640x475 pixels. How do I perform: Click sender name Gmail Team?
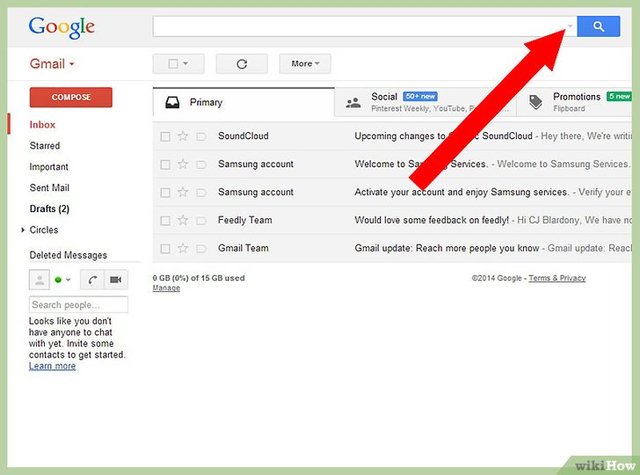point(243,248)
